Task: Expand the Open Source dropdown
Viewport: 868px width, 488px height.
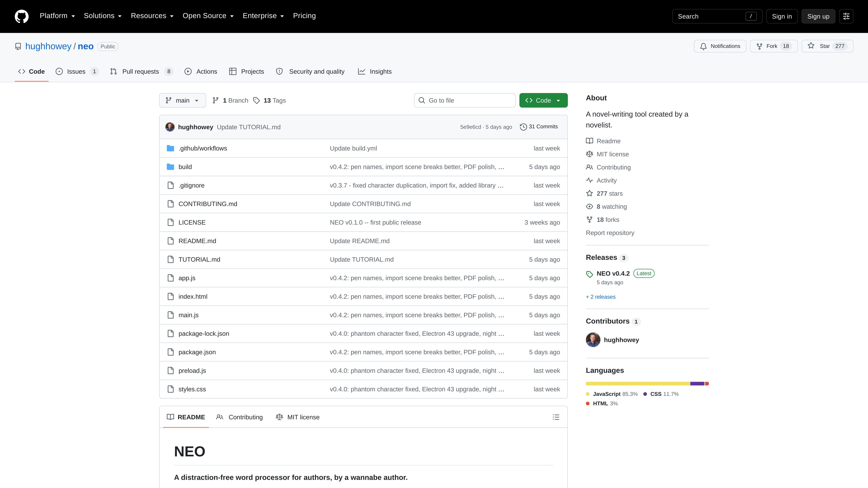Action: click(208, 16)
